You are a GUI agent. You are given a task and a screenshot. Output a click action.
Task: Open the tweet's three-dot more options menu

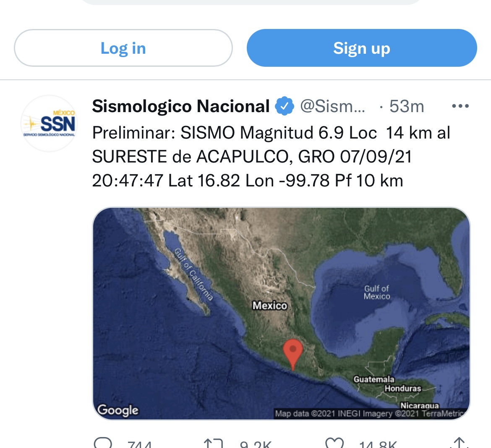click(460, 106)
